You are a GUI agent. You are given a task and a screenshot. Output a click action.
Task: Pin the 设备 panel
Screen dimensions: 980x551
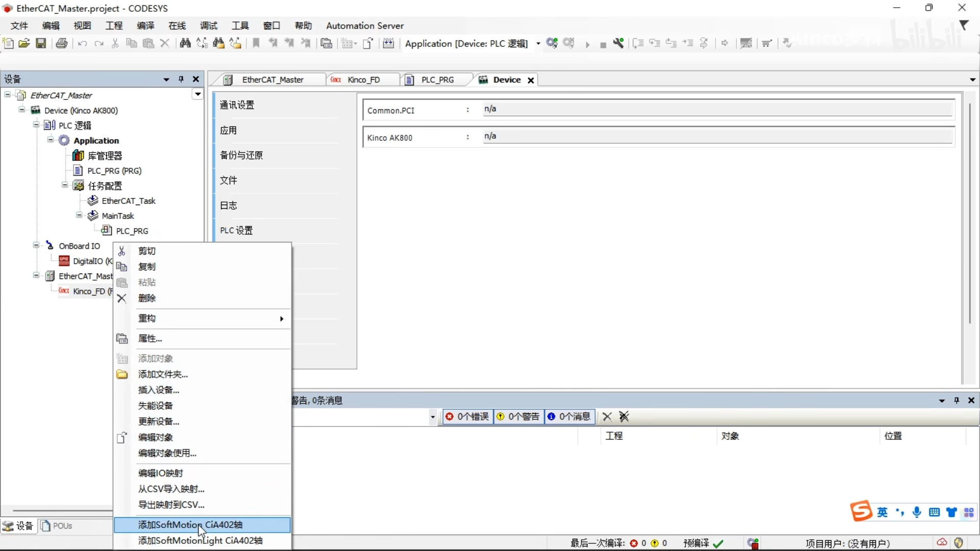(181, 79)
